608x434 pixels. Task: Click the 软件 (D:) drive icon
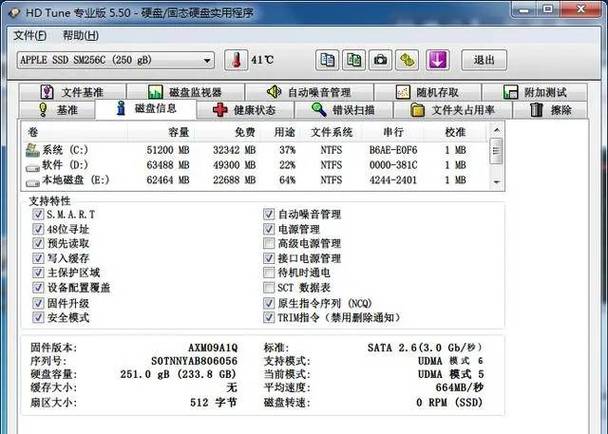click(33, 168)
